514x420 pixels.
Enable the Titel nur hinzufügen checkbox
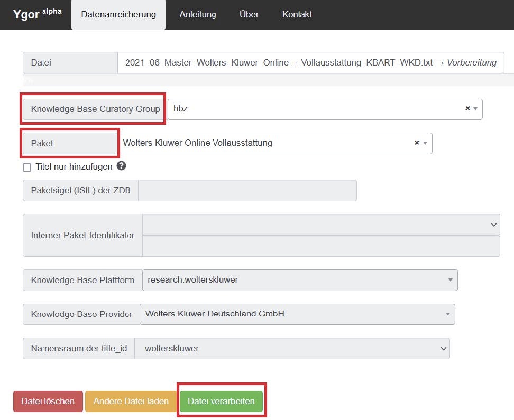(x=27, y=167)
